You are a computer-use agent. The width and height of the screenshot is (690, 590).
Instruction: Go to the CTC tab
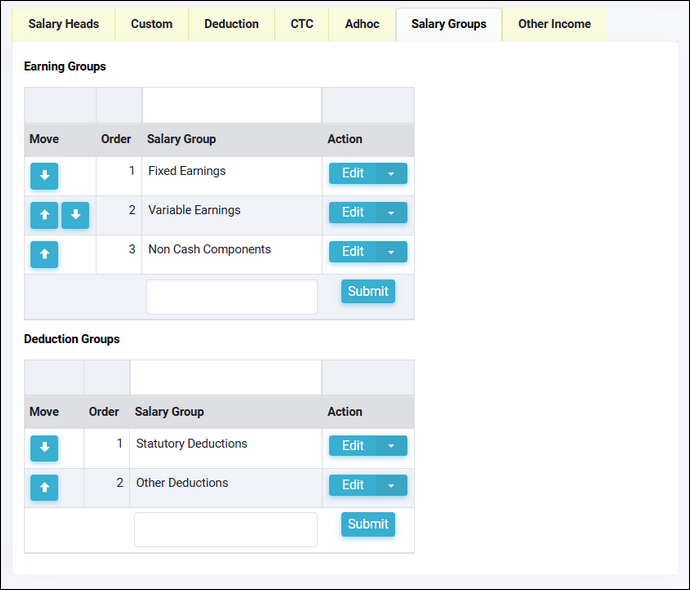point(301,24)
